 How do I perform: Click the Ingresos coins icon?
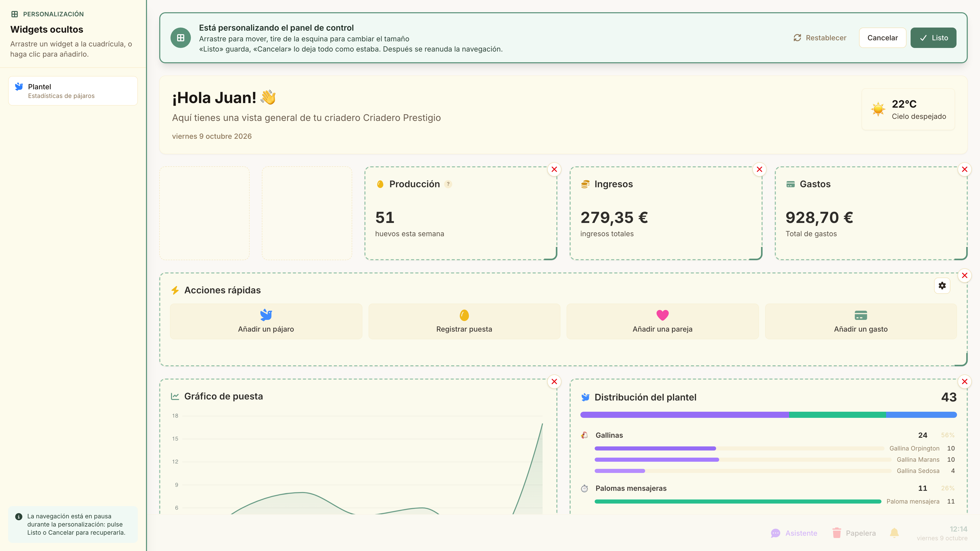(585, 184)
